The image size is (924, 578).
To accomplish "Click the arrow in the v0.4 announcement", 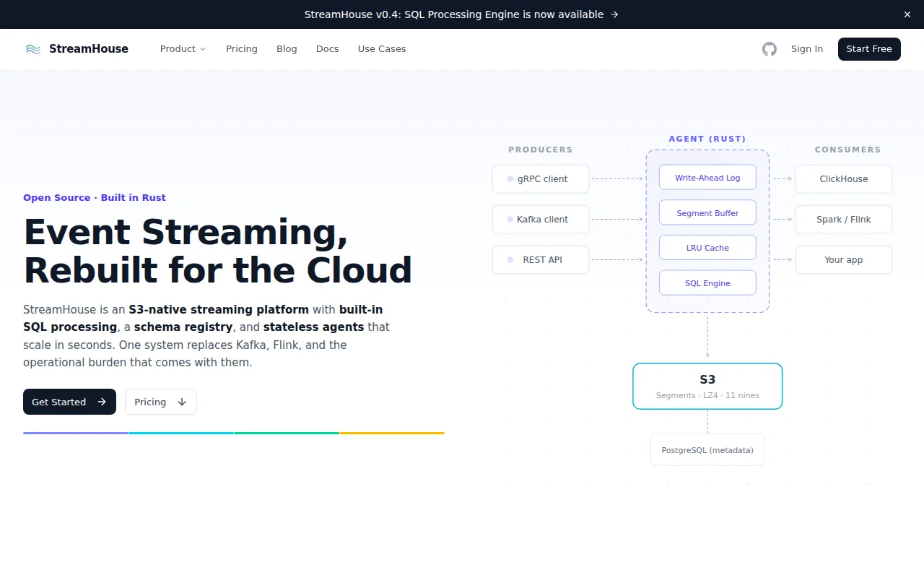I will click(614, 14).
